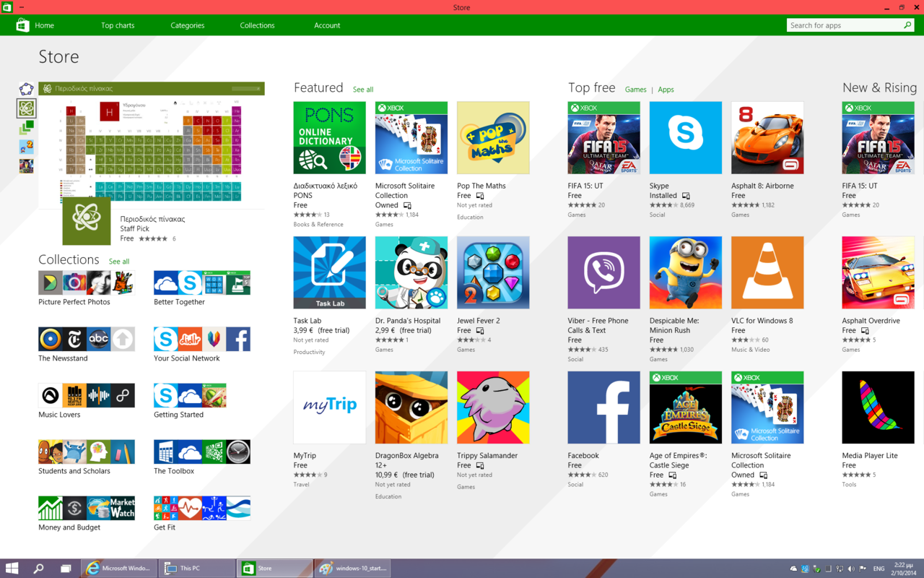Open Music Lovers collection
Image resolution: width=924 pixels, height=578 pixels.
tap(87, 401)
